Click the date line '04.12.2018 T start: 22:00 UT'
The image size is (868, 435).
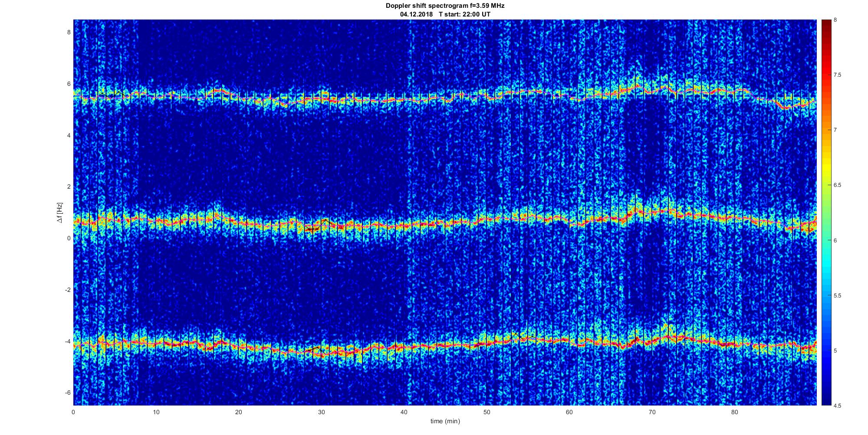coord(445,14)
